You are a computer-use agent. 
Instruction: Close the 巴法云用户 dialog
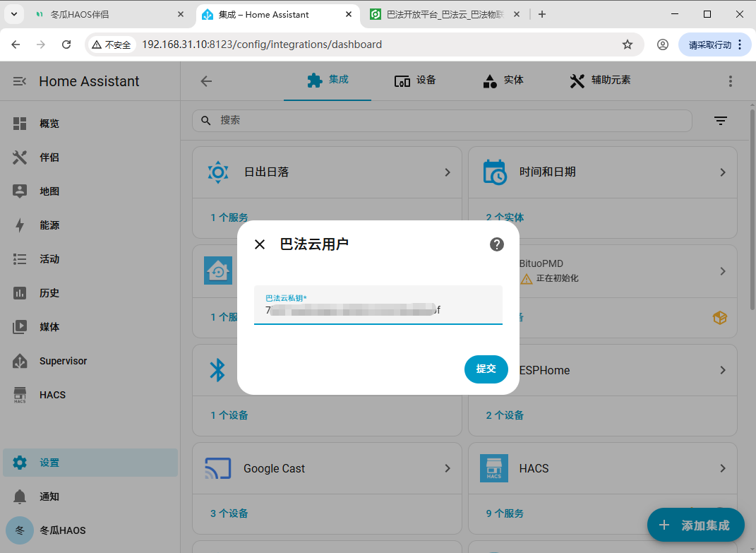259,244
